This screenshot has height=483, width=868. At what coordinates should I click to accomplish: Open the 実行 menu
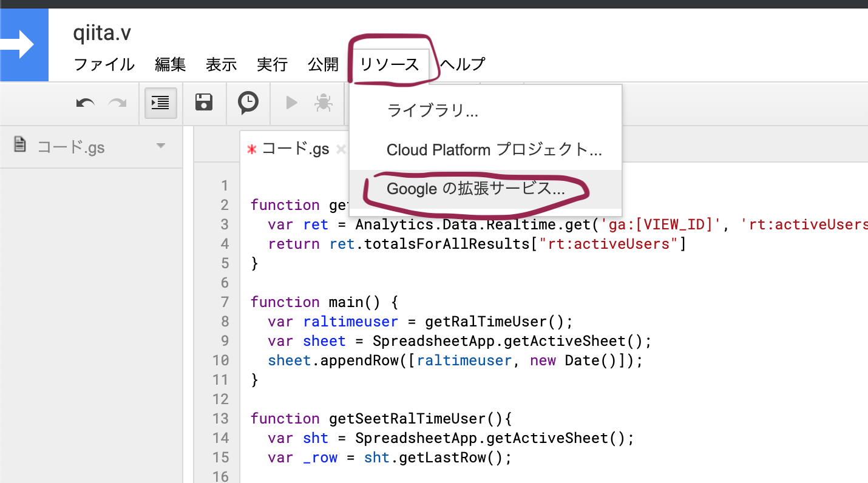272,64
